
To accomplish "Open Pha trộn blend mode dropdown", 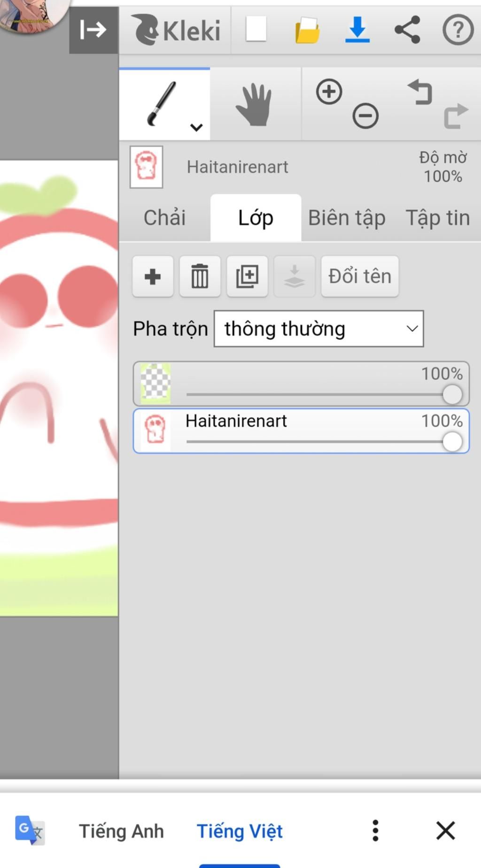I will tap(318, 329).
